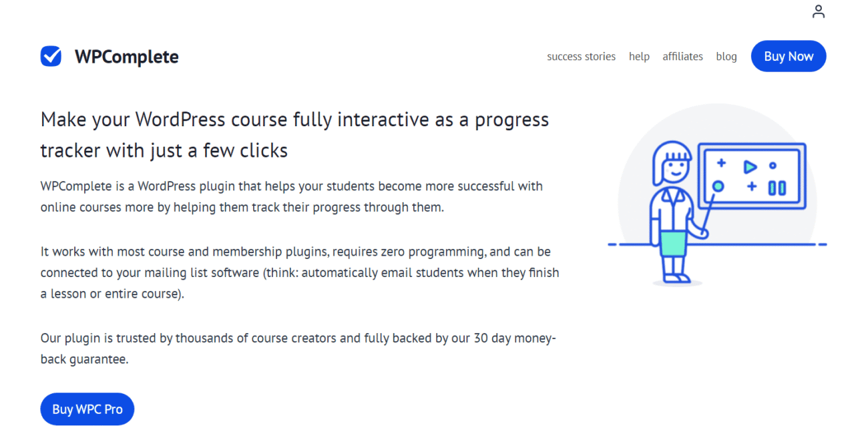Open the user account icon

click(x=819, y=11)
